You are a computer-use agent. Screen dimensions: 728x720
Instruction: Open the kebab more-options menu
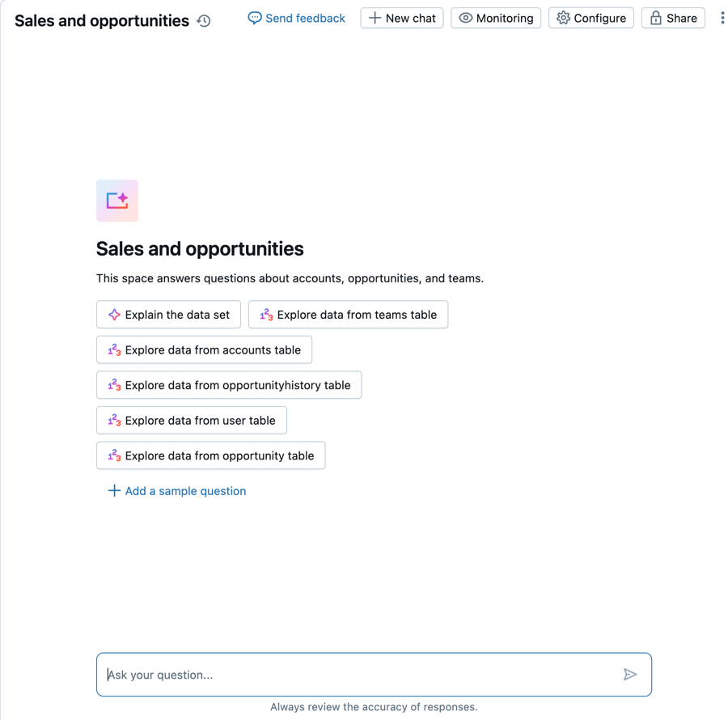tap(722, 18)
